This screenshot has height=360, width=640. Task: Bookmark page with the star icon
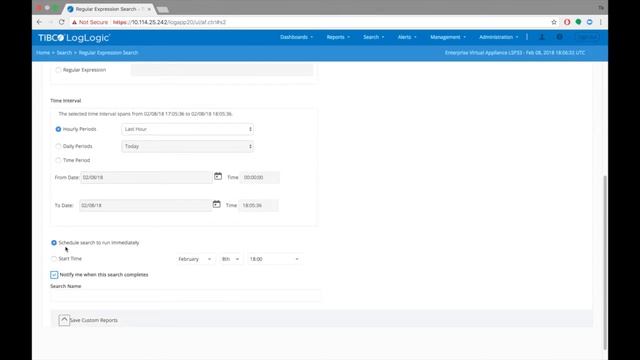554,22
